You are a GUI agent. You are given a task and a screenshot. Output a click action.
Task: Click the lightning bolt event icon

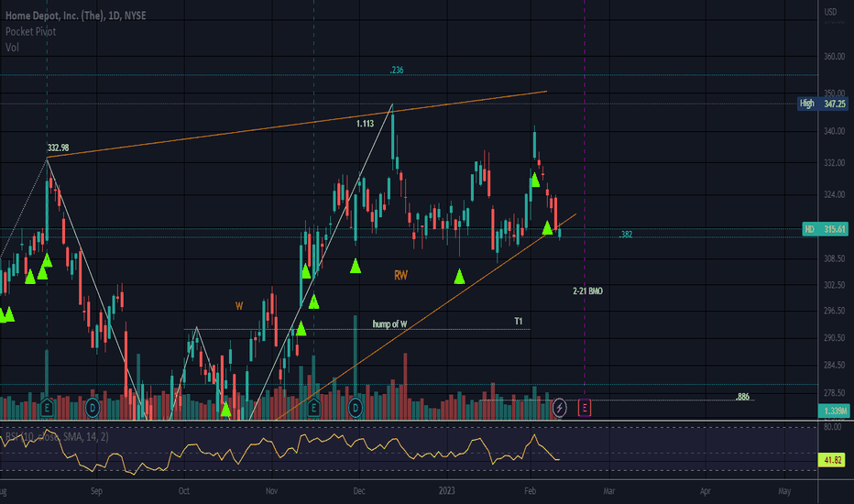click(x=559, y=408)
